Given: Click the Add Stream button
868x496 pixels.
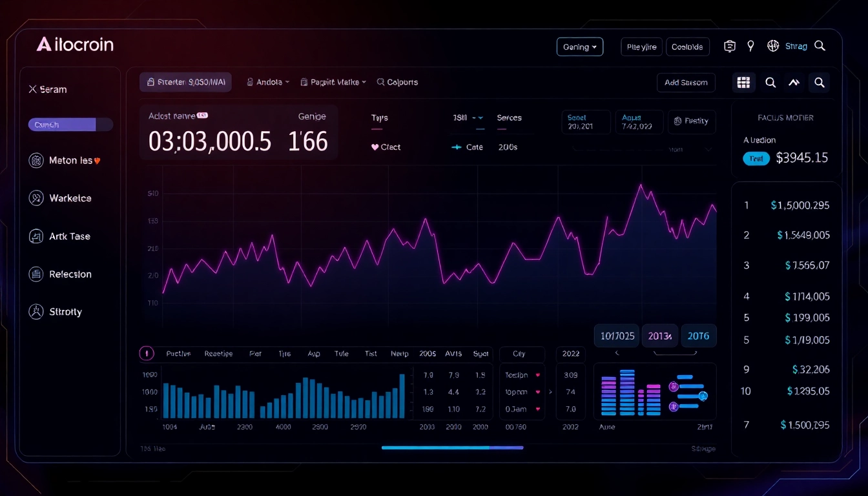Looking at the screenshot, I should click(x=686, y=82).
